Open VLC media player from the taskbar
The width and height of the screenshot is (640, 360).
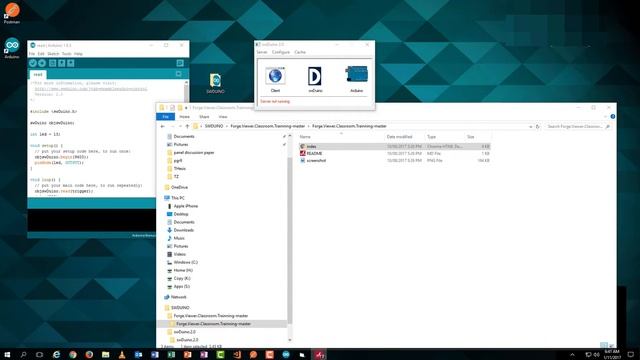122,354
